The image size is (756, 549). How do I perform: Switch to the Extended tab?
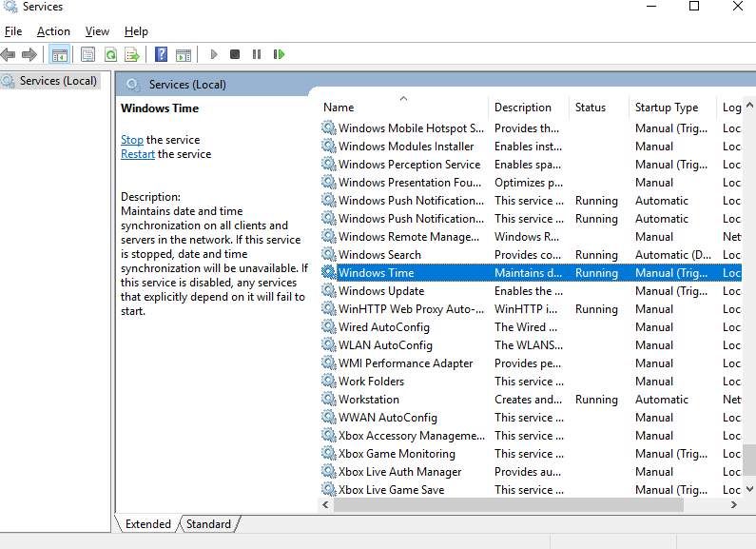coord(148,524)
